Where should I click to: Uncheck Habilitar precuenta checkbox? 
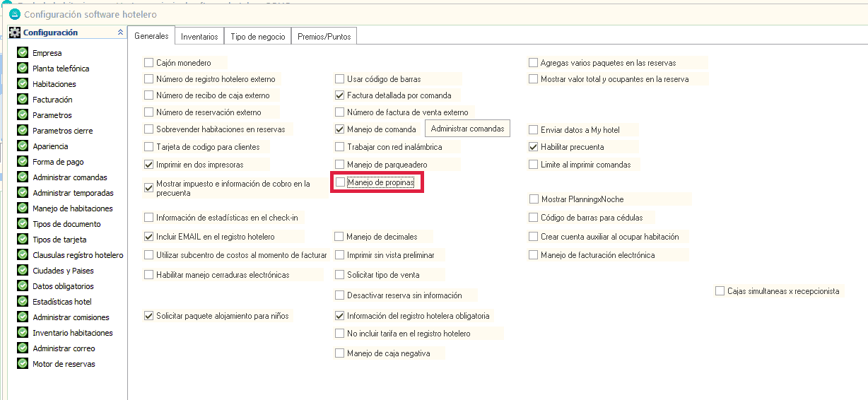pyautogui.click(x=534, y=147)
